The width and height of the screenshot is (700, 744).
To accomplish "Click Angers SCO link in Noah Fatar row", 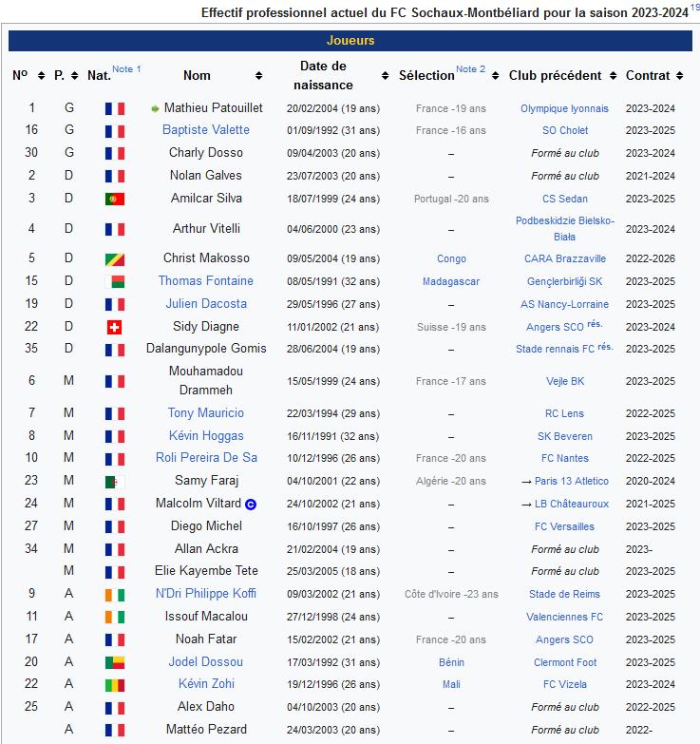I will pyautogui.click(x=564, y=639).
